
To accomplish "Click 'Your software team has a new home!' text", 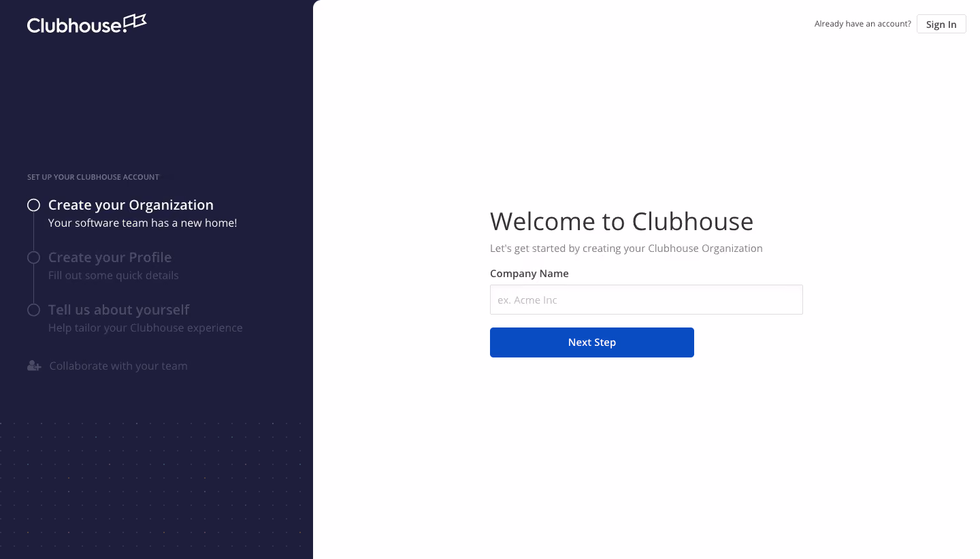I will (x=143, y=223).
